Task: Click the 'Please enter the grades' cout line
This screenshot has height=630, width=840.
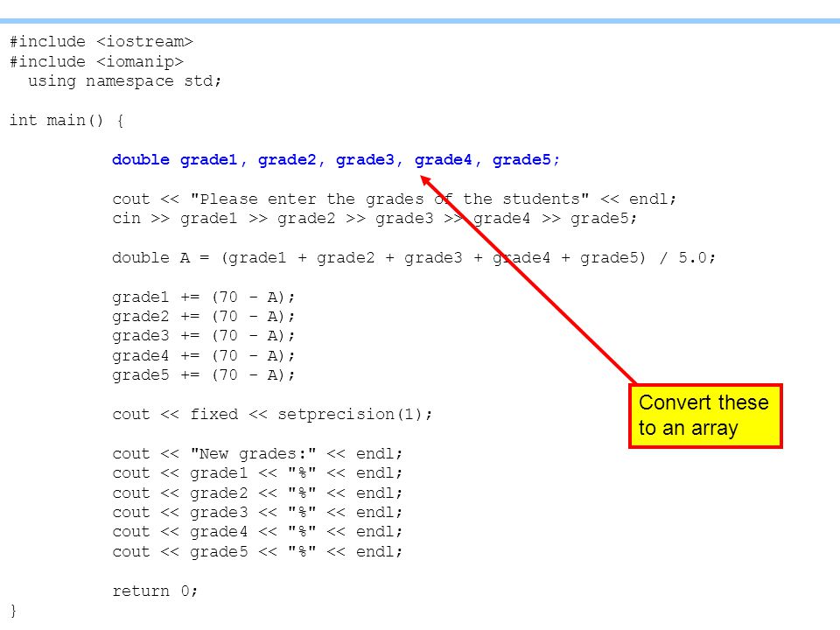Action: tap(395, 199)
